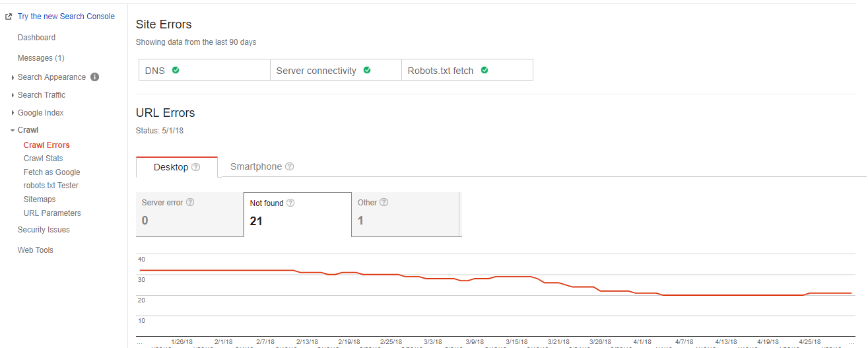Select the Server error count tile

(189, 214)
